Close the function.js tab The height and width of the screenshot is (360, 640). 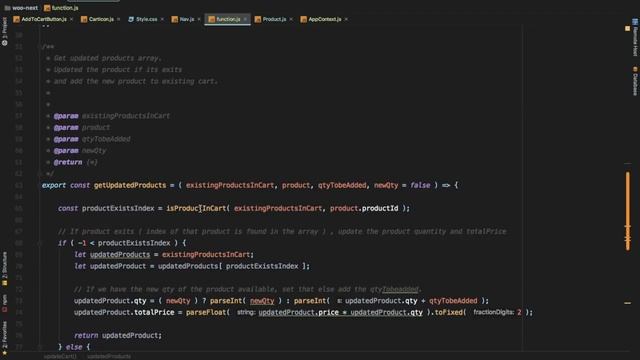pyautogui.click(x=245, y=19)
